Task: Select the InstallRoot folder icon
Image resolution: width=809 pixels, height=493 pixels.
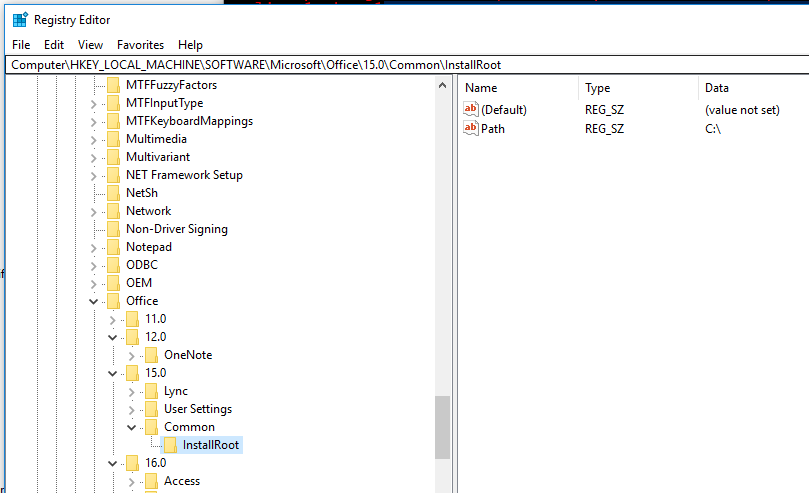Action: (171, 445)
